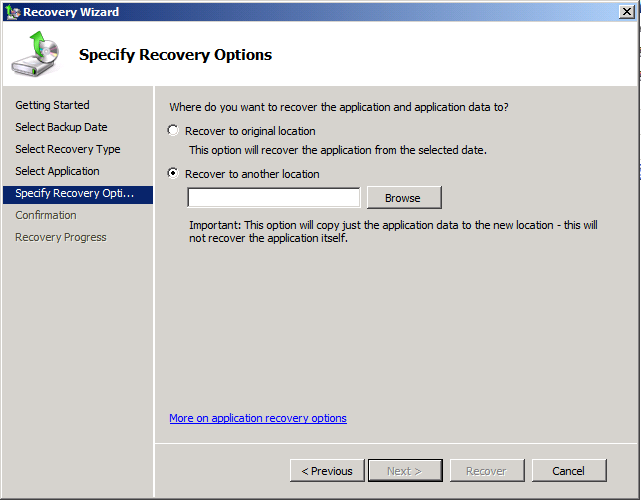Click the Next button
Image resolution: width=641 pixels, height=500 pixels.
coord(404,471)
